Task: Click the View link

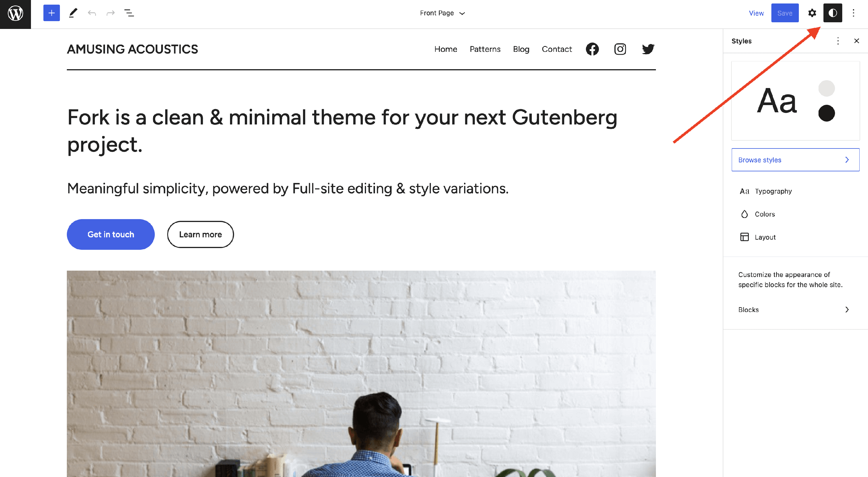Action: pyautogui.click(x=756, y=13)
